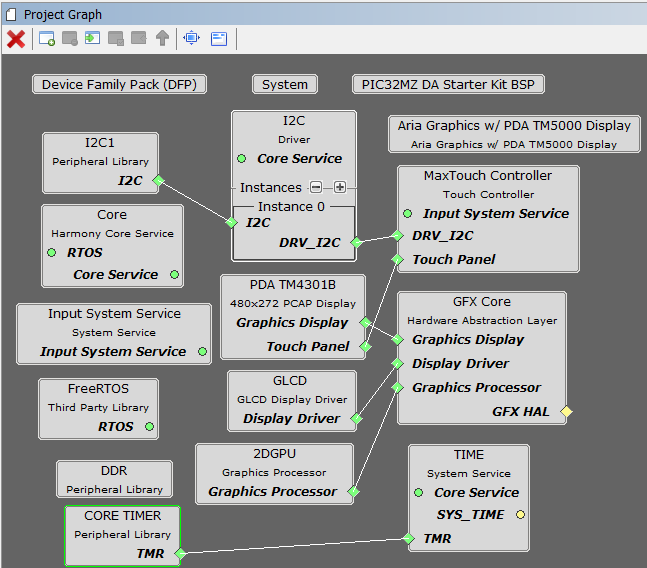Select Aria Graphics w/ PDA TM5000 Display block
This screenshot has height=568, width=647.
point(514,134)
